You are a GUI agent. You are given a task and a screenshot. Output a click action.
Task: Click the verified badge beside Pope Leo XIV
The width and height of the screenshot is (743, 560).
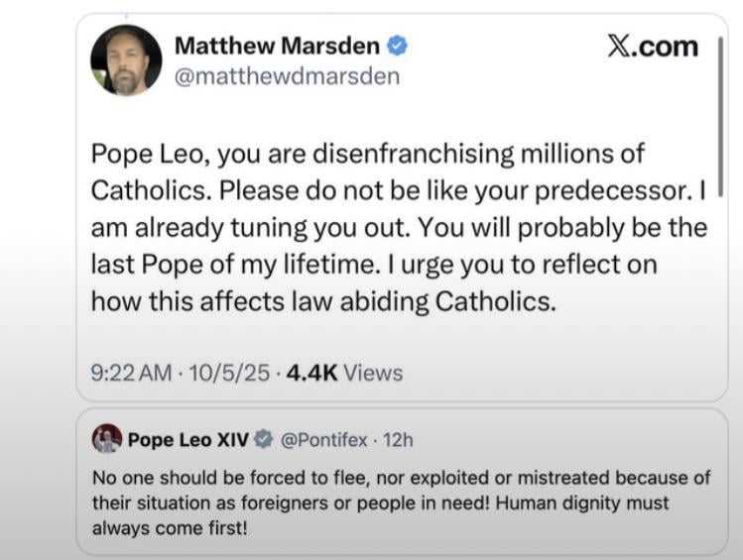click(264, 439)
